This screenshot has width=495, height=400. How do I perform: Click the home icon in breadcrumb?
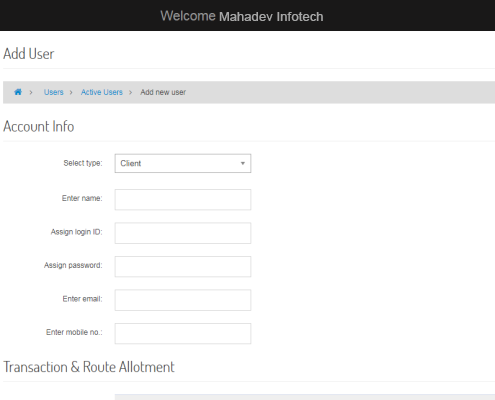click(x=18, y=92)
